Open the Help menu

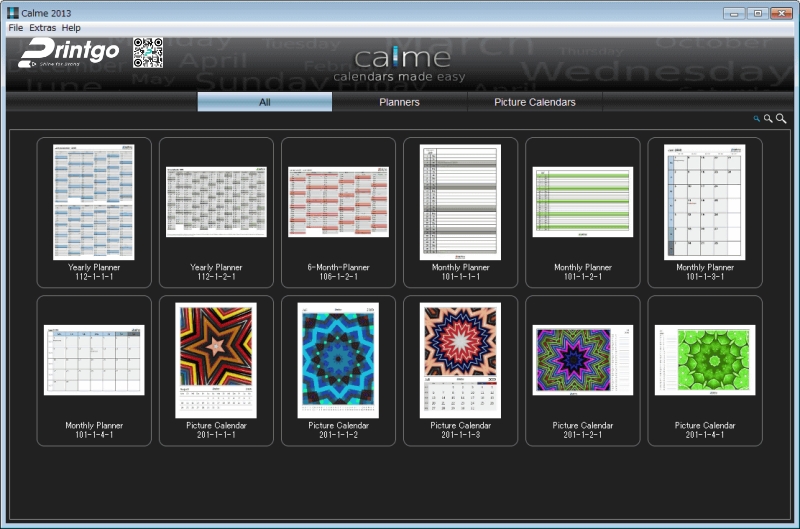[71, 28]
